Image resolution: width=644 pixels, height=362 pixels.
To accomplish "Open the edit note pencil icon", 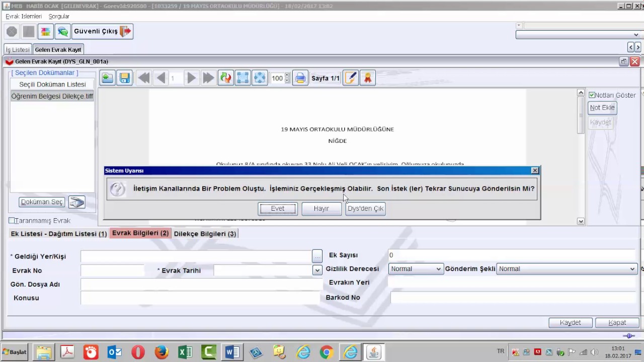I will point(351,78).
